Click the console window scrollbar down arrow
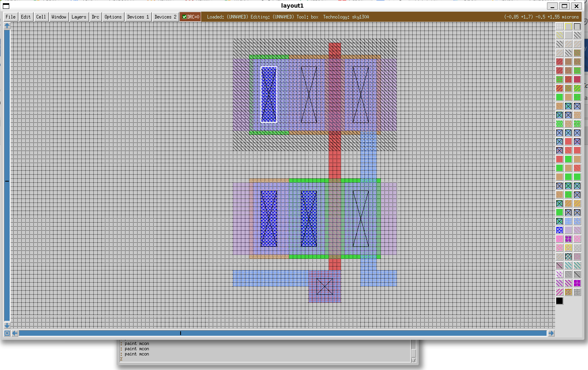Viewport: 588px width, 370px height. click(x=413, y=360)
